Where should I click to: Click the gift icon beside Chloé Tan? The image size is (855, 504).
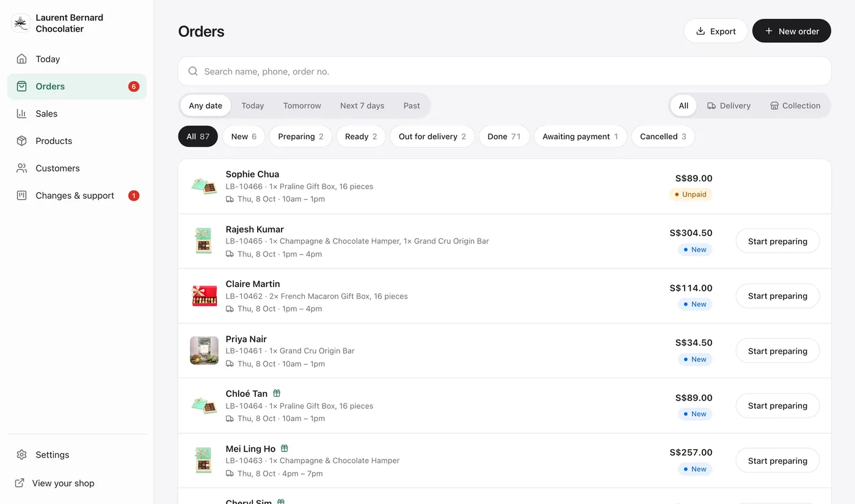[x=277, y=394]
